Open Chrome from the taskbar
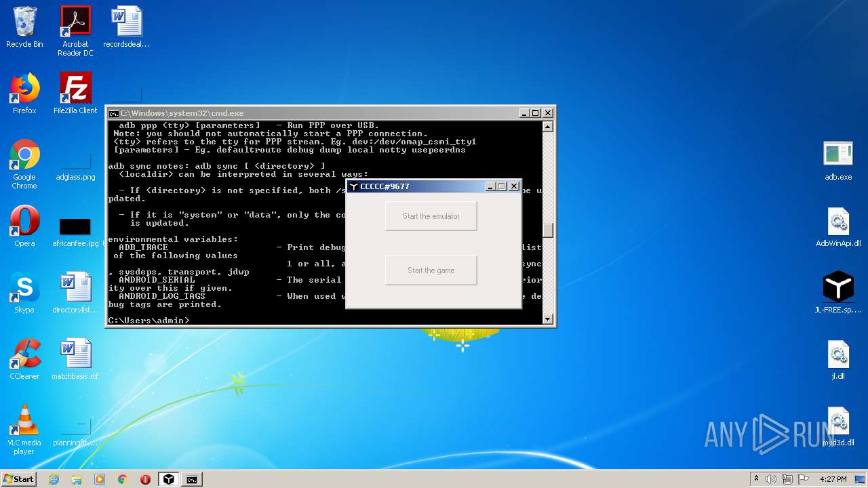The width and height of the screenshot is (868, 488). [123, 479]
